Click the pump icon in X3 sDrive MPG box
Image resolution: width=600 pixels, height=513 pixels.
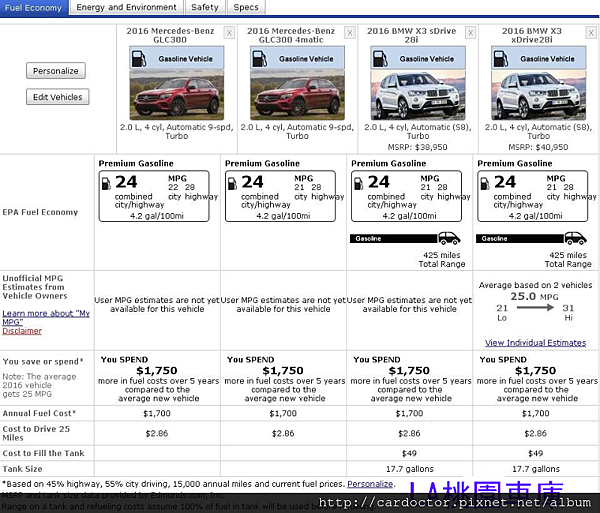click(x=359, y=184)
